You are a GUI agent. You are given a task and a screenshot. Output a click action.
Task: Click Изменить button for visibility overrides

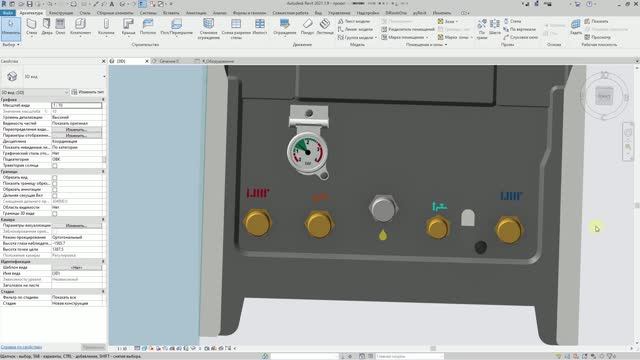pyautogui.click(x=76, y=129)
